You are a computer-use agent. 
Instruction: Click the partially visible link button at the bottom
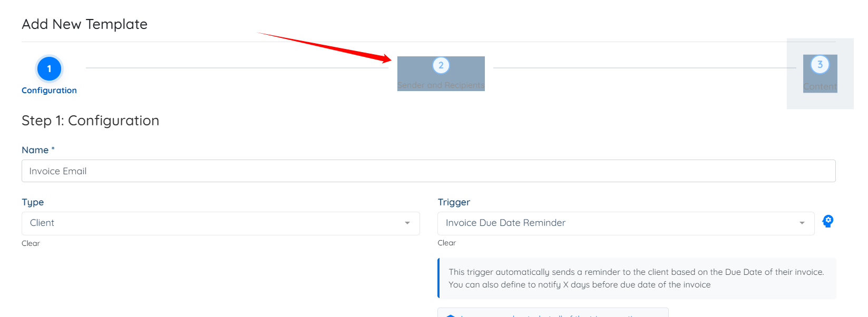[x=553, y=313]
